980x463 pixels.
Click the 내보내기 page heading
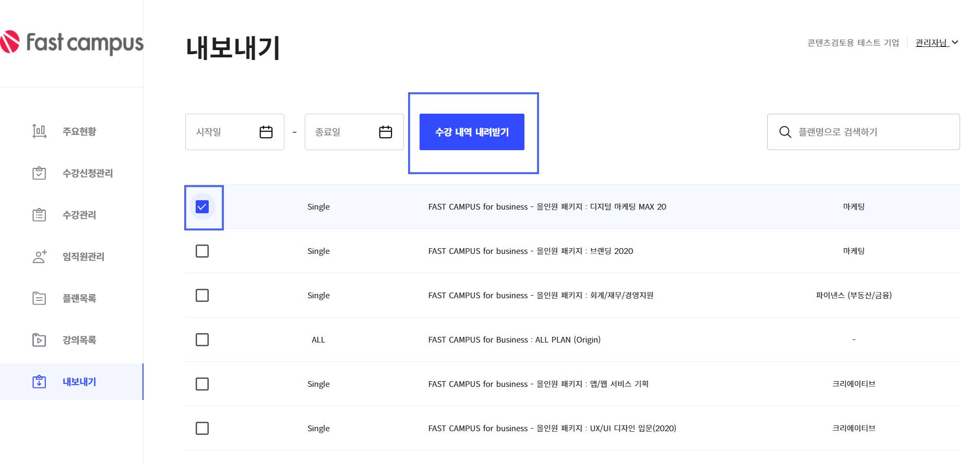click(233, 47)
